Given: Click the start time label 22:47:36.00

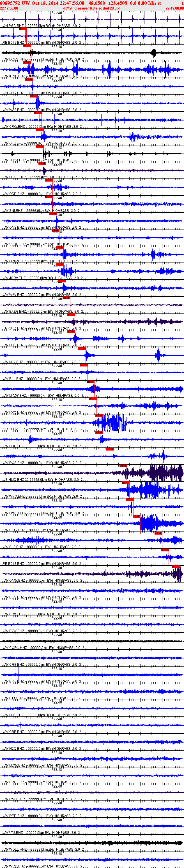Looking at the screenshot, I should [x=9, y=8].
